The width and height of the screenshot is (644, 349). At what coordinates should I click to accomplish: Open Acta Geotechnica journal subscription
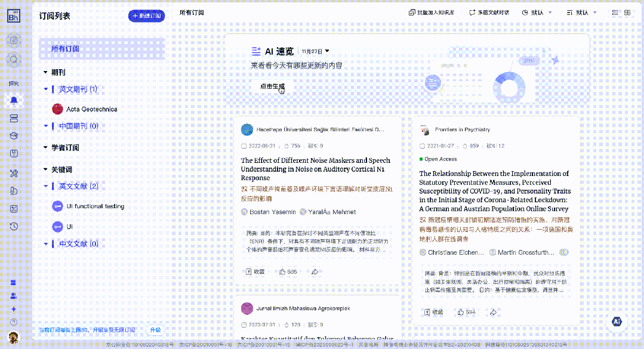coord(91,109)
